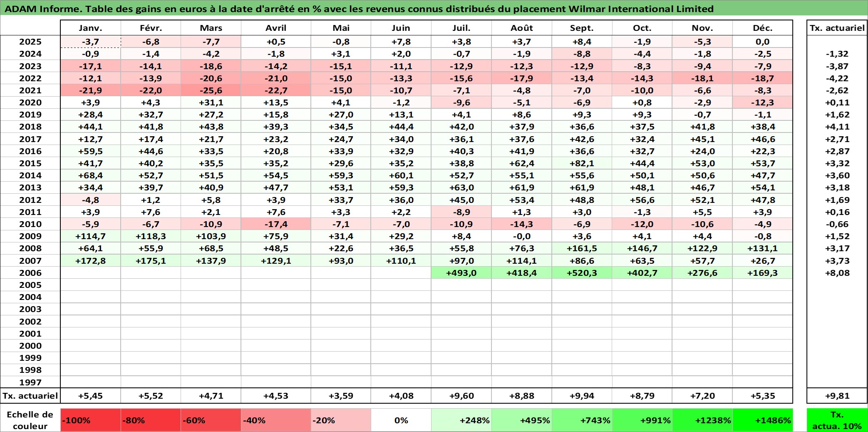Select the +743% green scale cell

(582, 420)
